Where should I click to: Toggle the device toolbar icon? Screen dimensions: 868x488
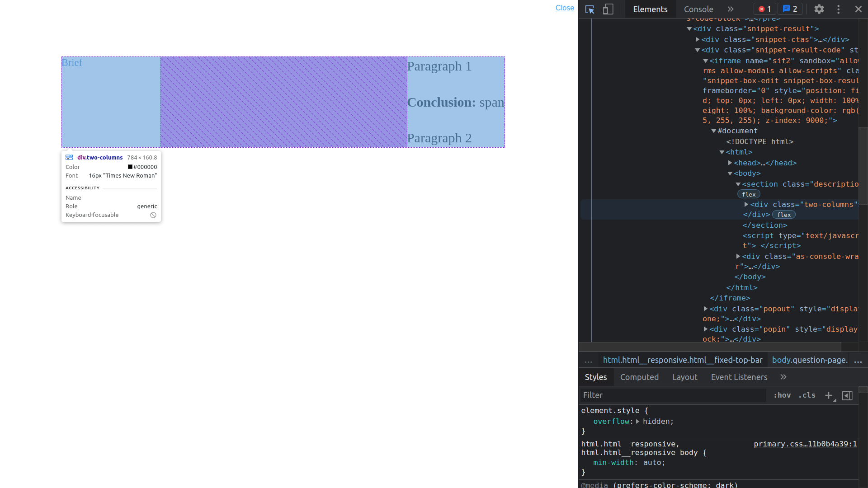[608, 9]
